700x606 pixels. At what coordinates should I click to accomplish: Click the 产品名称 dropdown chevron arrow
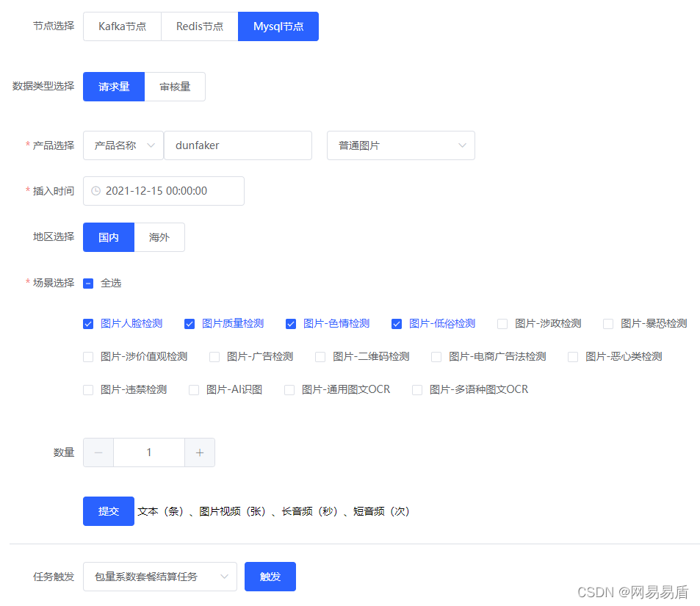coord(151,145)
